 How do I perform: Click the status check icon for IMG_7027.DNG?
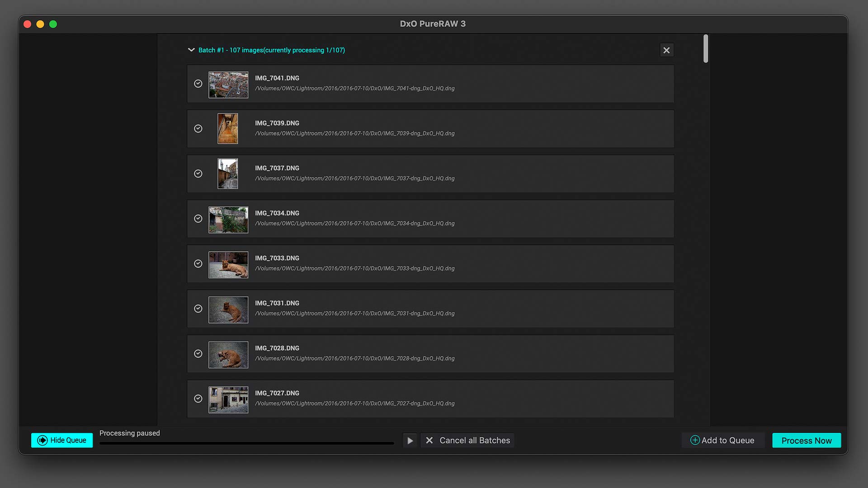click(x=198, y=399)
